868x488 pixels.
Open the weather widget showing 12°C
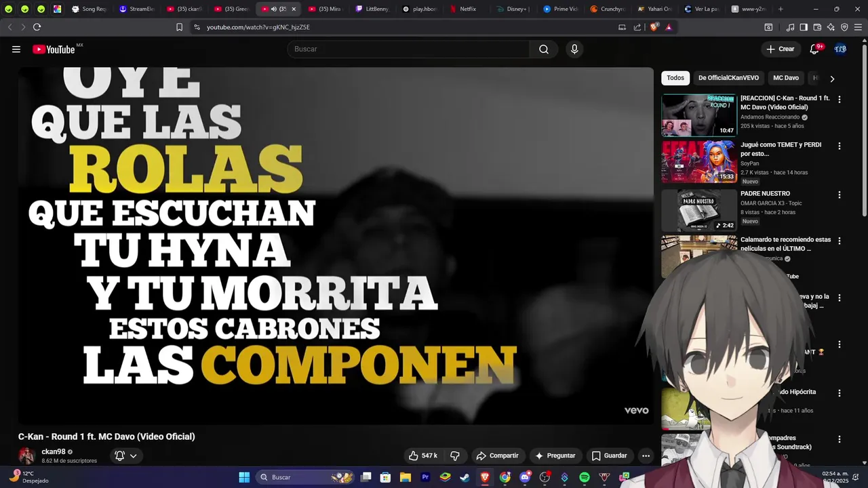31,477
